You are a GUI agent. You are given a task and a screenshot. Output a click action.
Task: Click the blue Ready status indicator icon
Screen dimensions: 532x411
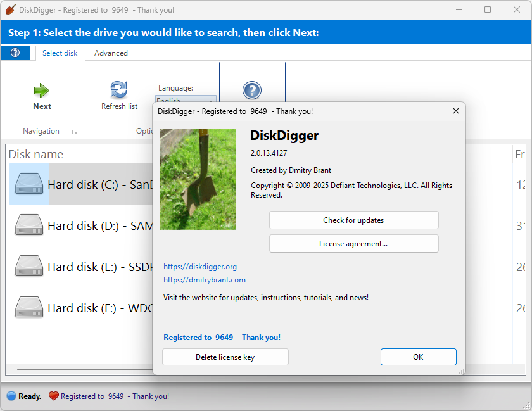[x=11, y=396]
